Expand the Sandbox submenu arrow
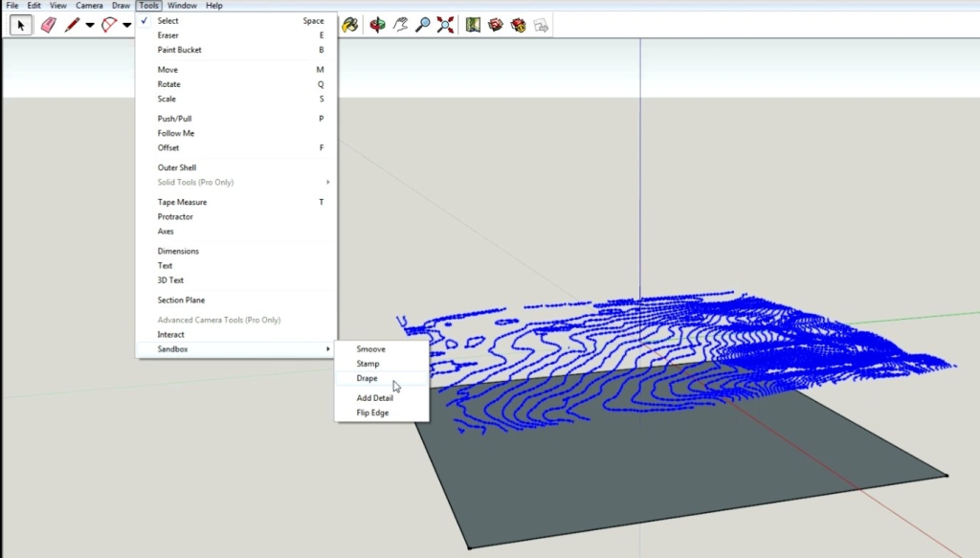This screenshot has width=980, height=558. pos(327,349)
